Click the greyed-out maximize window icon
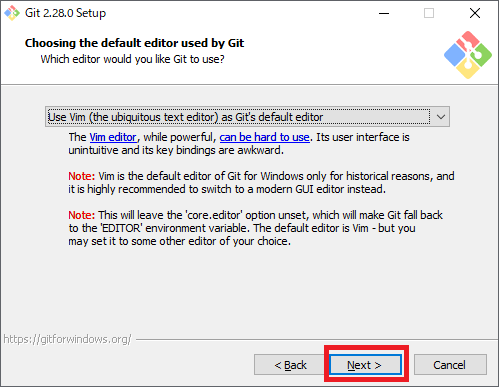Image resolution: width=499 pixels, height=387 pixels. tap(429, 13)
